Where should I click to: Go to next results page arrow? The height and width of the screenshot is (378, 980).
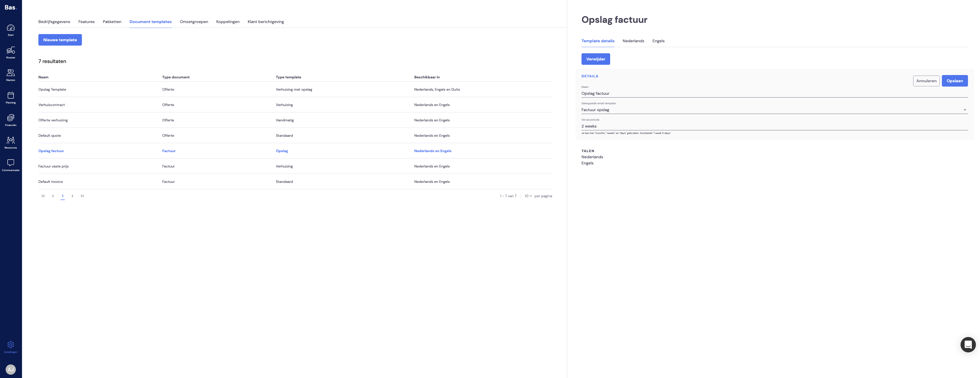tap(72, 196)
